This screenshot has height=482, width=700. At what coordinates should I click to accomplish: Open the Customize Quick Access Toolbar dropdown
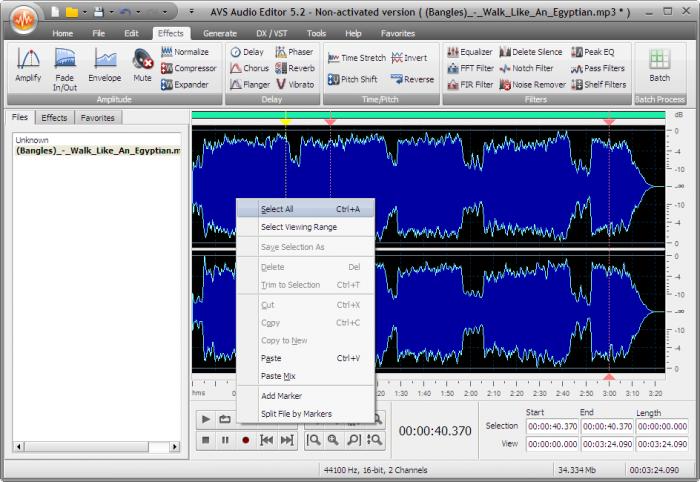point(192,12)
